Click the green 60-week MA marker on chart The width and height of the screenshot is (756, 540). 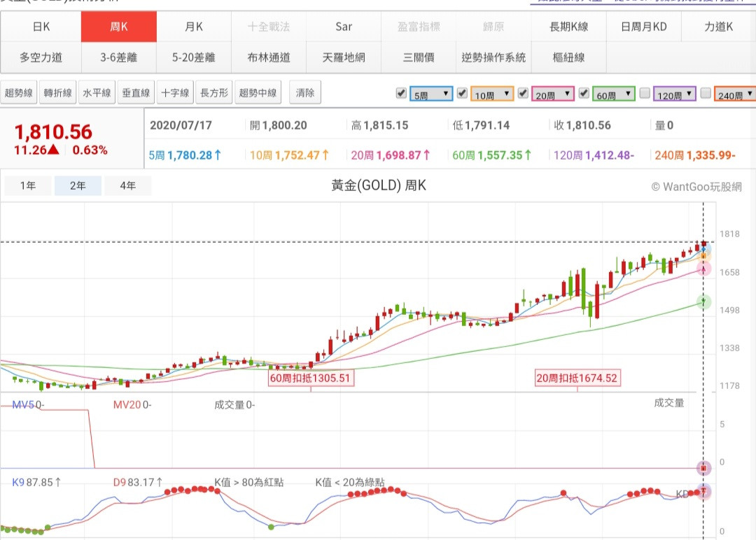pyautogui.click(x=704, y=302)
